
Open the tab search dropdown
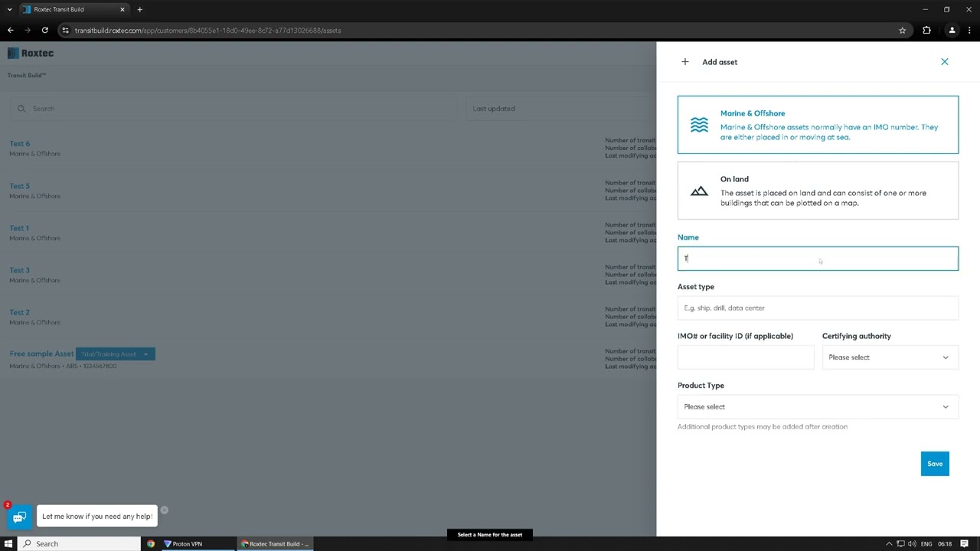tap(9, 10)
